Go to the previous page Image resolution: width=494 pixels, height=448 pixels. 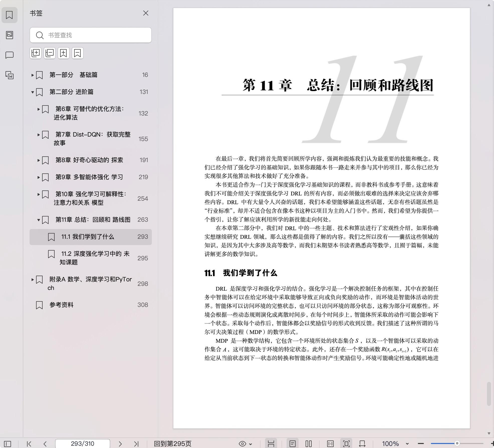click(x=45, y=444)
